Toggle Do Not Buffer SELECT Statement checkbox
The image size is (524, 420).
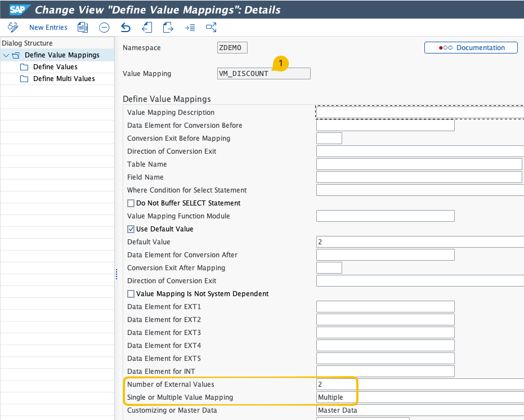coord(131,203)
